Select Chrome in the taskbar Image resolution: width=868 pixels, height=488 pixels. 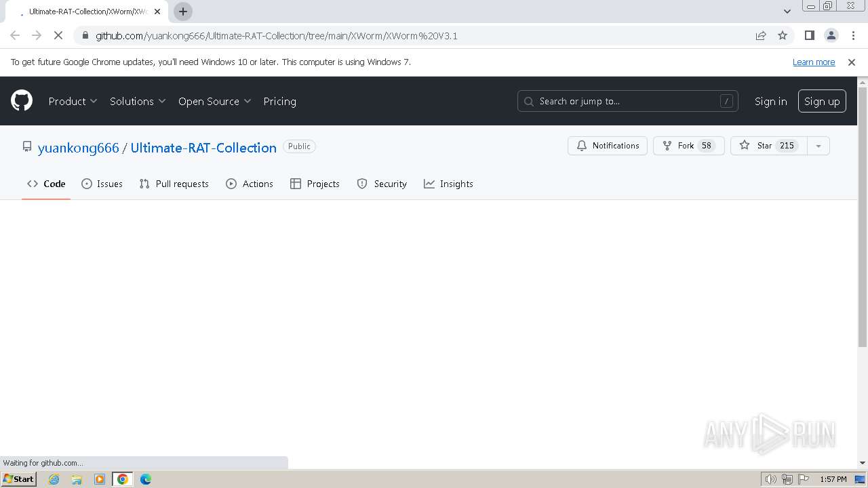click(x=123, y=479)
